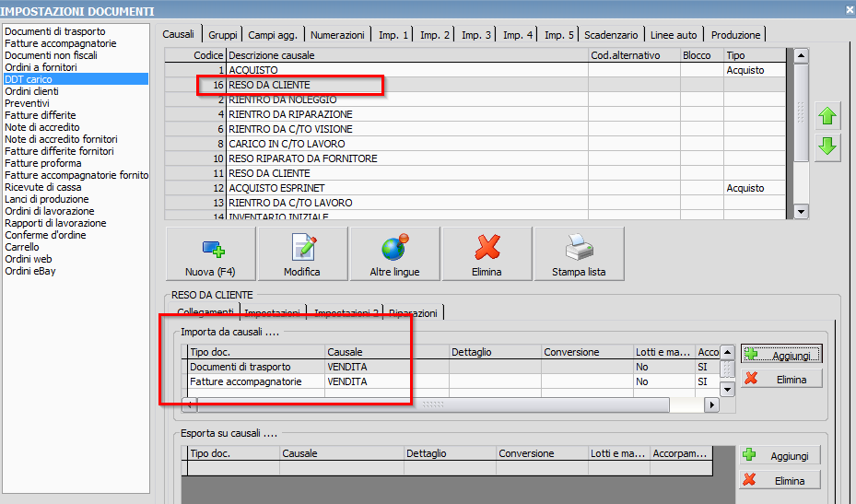The height and width of the screenshot is (504, 856).
Task: Close the Impostazioni Documenti window
Action: 850,9
